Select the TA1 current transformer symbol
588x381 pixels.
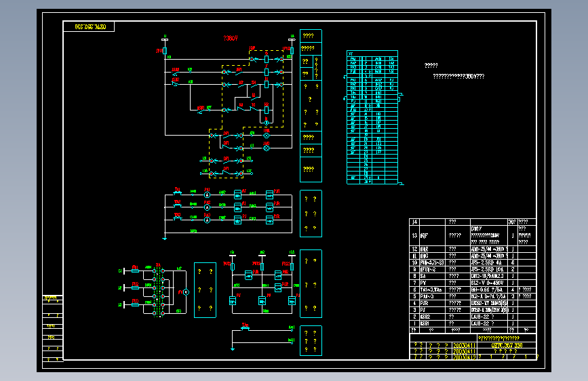tap(177, 193)
